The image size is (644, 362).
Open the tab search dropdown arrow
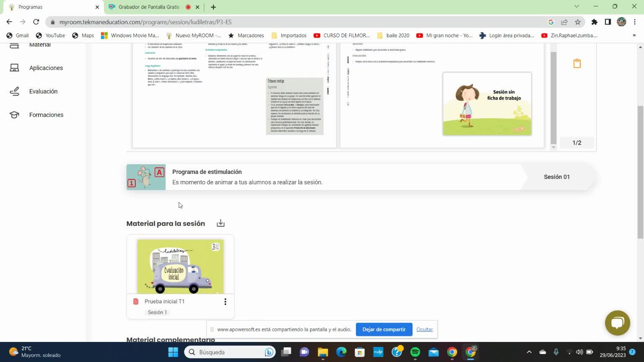pos(576,7)
